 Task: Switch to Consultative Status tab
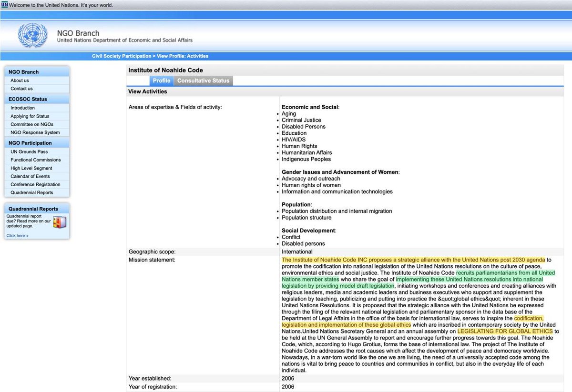click(x=204, y=80)
